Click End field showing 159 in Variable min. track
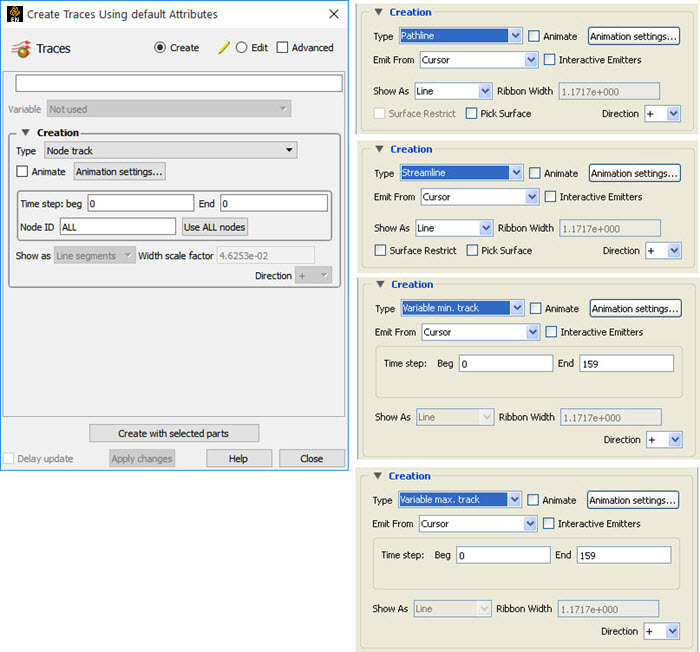 pyautogui.click(x=626, y=364)
